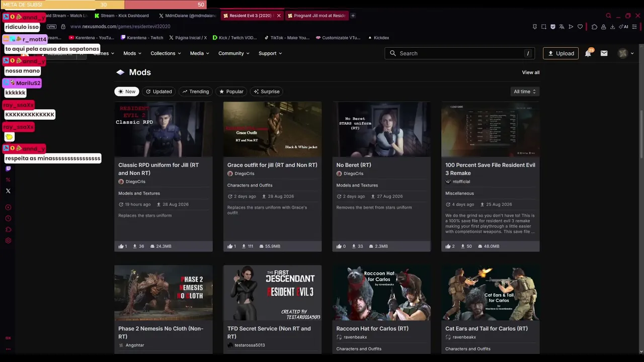Open a new browser tab with plus

[x=353, y=16]
